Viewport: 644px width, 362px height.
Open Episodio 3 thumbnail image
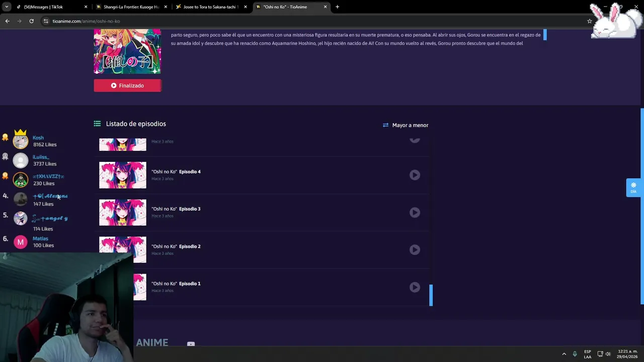(123, 212)
